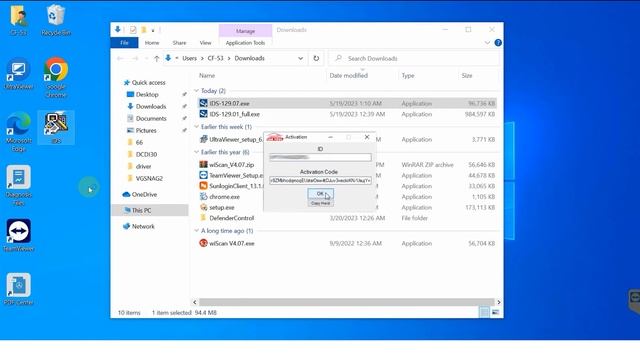This screenshot has width=640, height=360.
Task: Open the Diagnostic Files desktop shortcut
Action: pos(18,185)
